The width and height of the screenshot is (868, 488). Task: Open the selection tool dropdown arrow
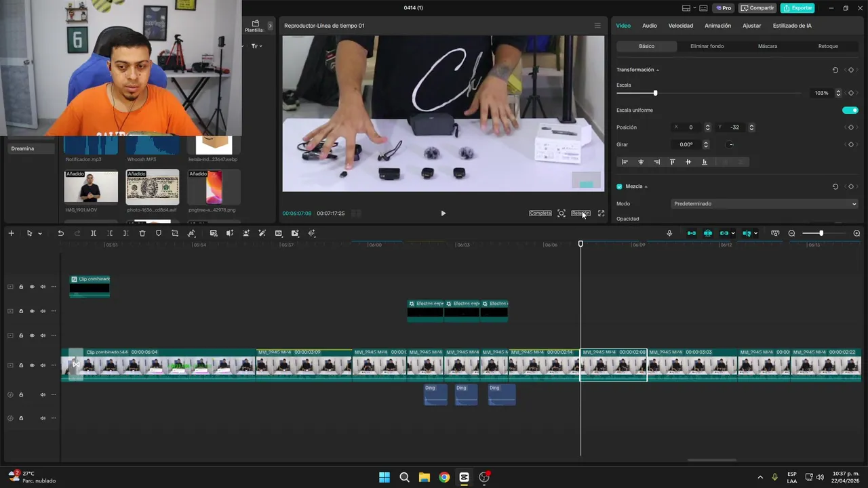click(40, 234)
